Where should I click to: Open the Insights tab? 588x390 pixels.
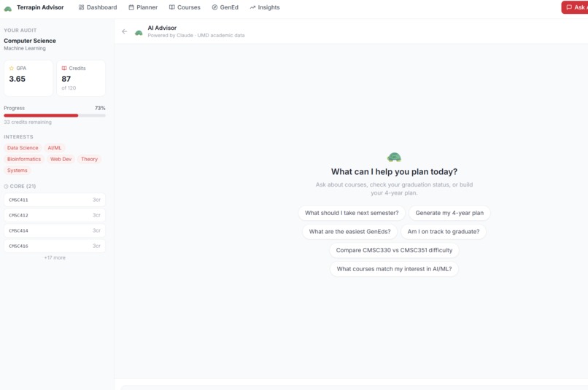pos(265,7)
